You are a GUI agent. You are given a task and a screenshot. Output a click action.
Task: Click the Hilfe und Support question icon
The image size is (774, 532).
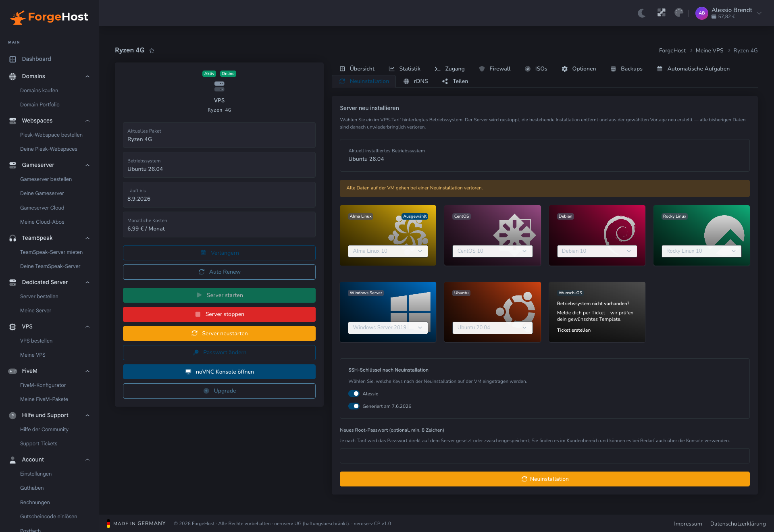(12, 415)
